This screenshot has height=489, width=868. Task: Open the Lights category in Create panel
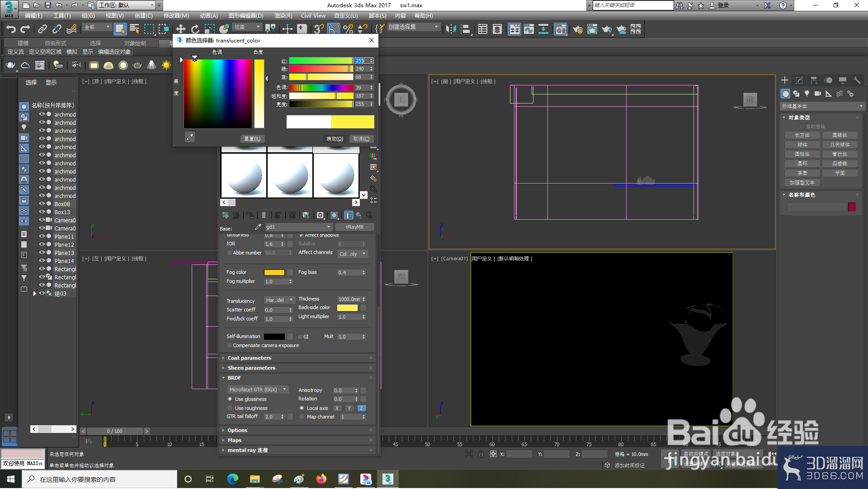[807, 94]
